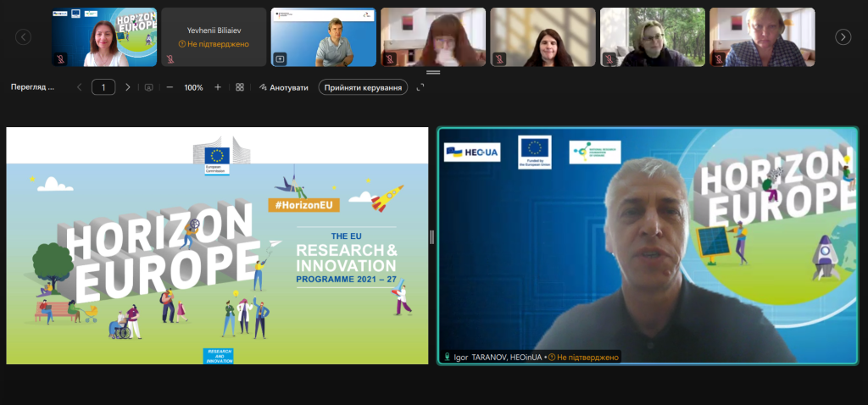Click the National Research Foundation logo
Screen dimensions: 868x405
595,153
